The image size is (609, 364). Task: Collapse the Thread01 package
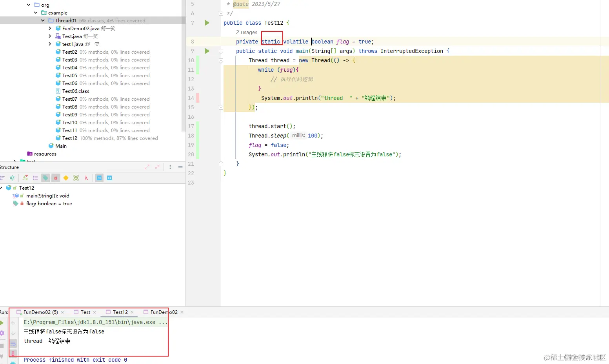(43, 20)
